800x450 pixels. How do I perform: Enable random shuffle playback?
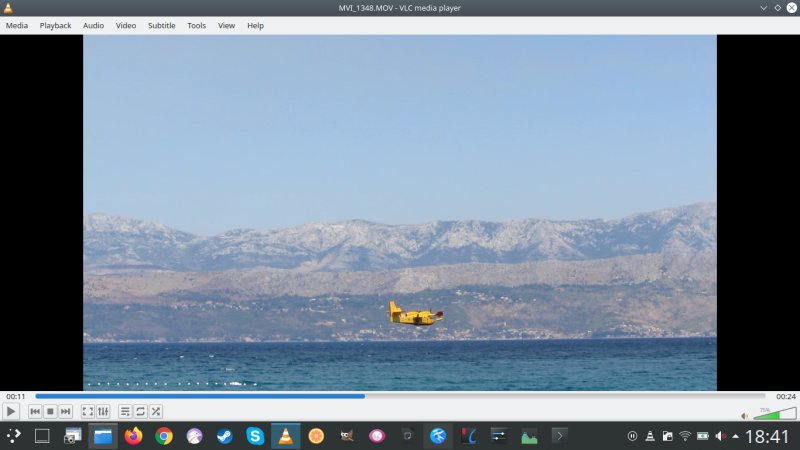[156, 411]
